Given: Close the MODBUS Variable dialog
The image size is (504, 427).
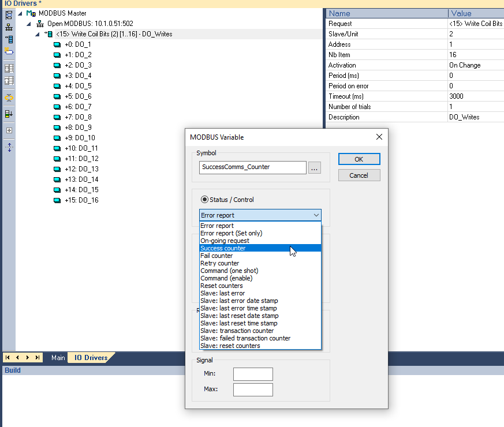Looking at the screenshot, I should pos(379,137).
